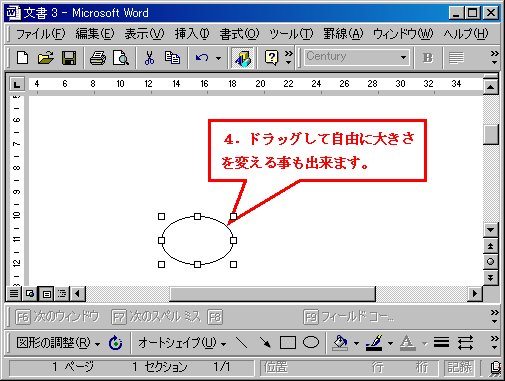The height and width of the screenshot is (381, 505).
Task: Click the 図形の調整 button
Action: pyautogui.click(x=58, y=342)
